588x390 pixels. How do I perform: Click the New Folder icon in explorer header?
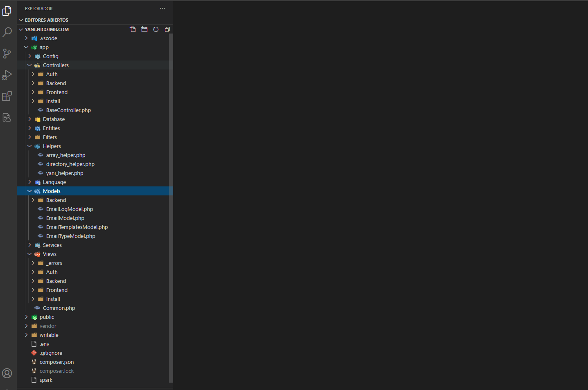(144, 29)
